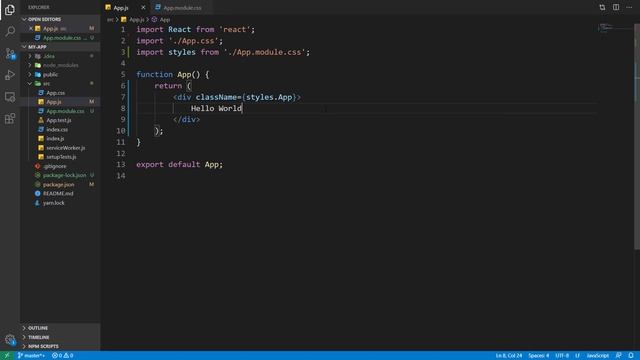Close the App.js editor tab
The image size is (640, 360).
point(143,7)
